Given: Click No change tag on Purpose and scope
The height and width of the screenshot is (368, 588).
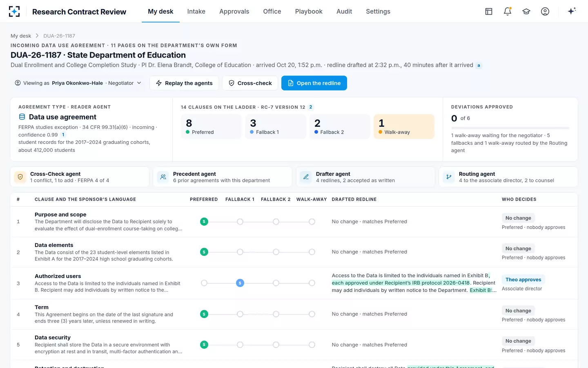Looking at the screenshot, I should coord(518,218).
